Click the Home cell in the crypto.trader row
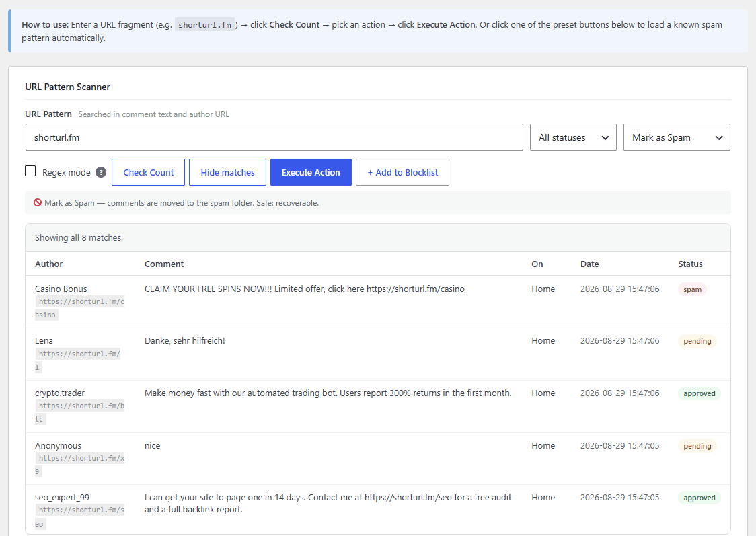 click(543, 393)
